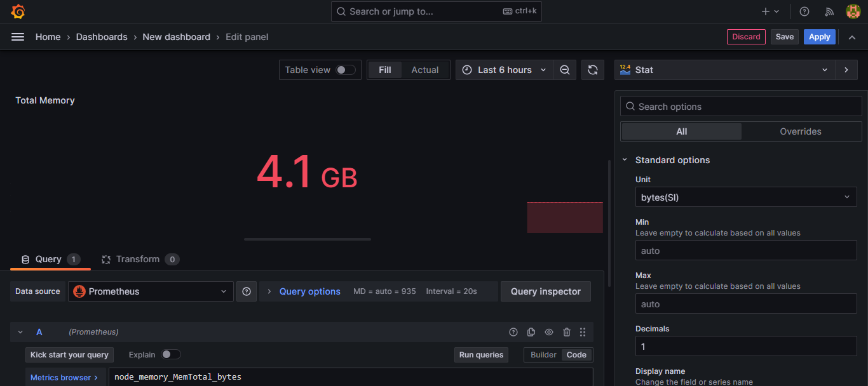Enable the Explain toggle
The width and height of the screenshot is (868, 386).
170,355
